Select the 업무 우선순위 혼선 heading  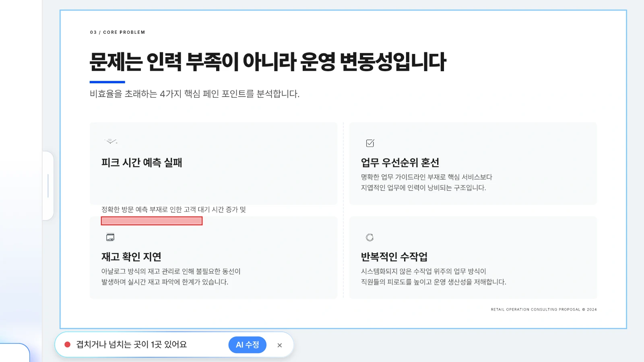coord(400,162)
